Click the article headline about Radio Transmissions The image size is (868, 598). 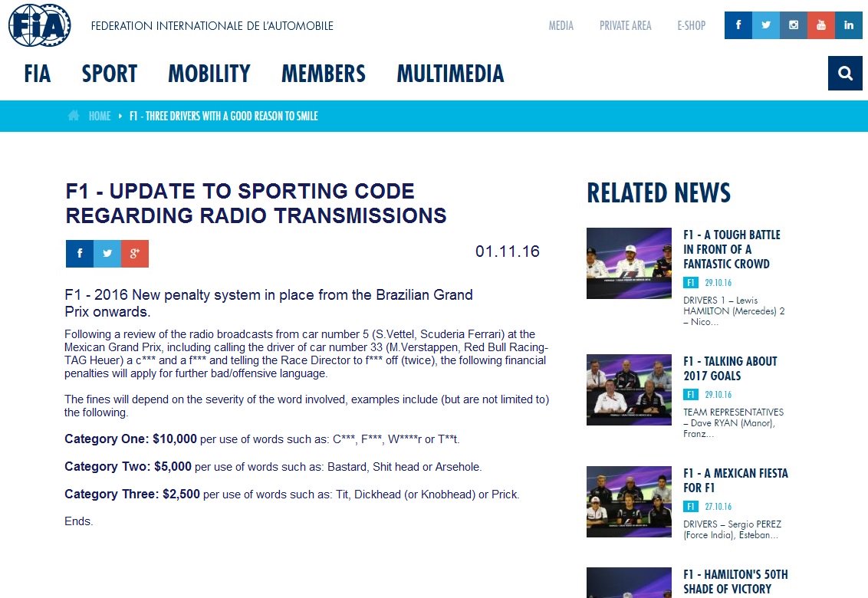[x=256, y=203]
